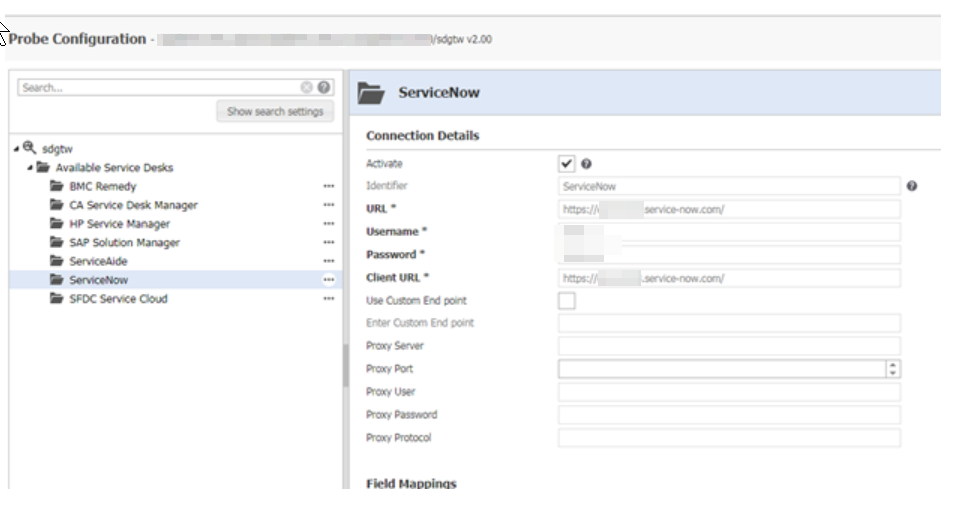This screenshot has height=525, width=964.
Task: Select CA Service Desk Manager in tree
Action: coord(133,205)
